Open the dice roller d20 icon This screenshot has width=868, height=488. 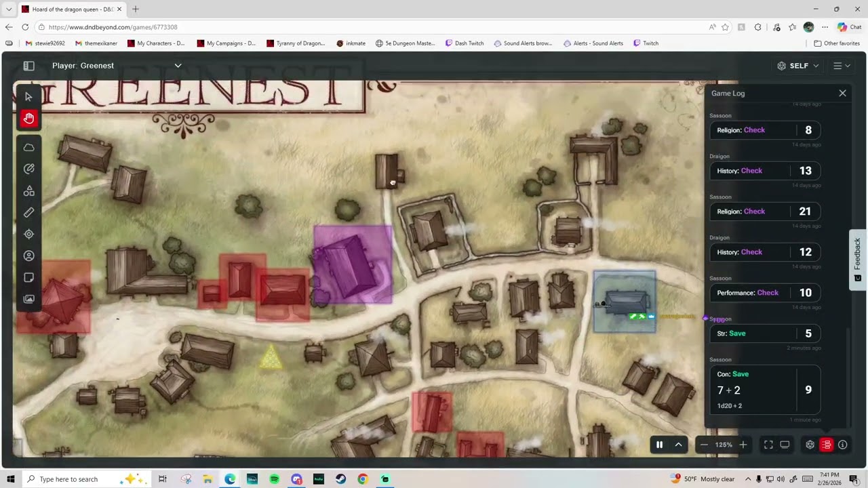coord(810,445)
